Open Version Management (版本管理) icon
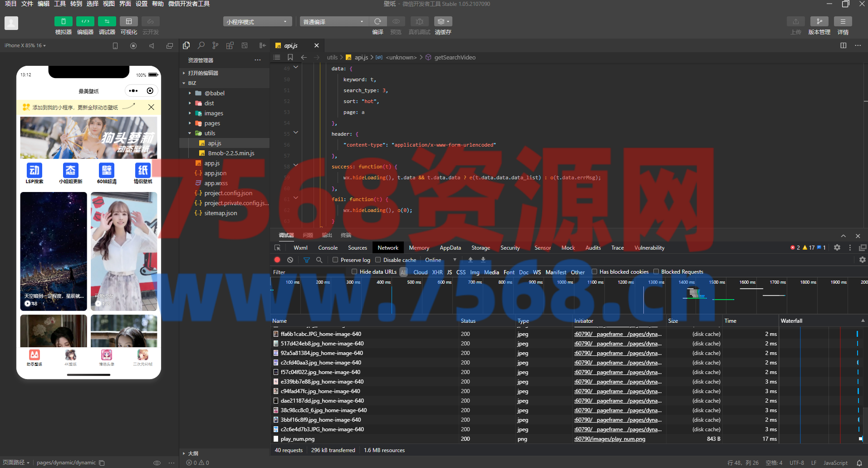 [819, 21]
